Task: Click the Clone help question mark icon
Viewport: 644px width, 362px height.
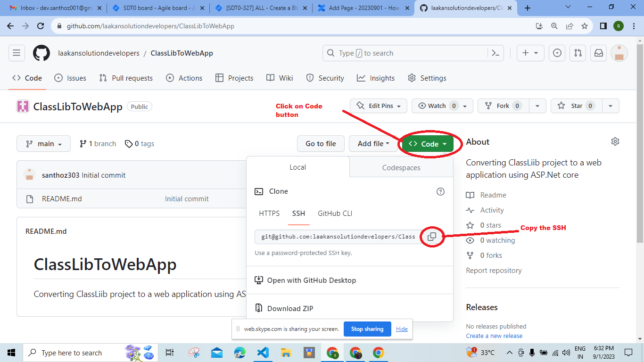Action: 440,191
